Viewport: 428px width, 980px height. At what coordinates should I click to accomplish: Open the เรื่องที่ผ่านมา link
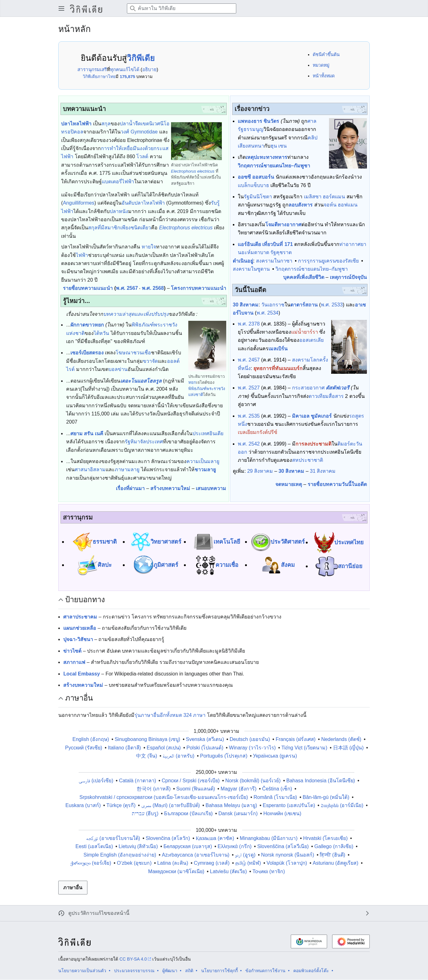130,488
